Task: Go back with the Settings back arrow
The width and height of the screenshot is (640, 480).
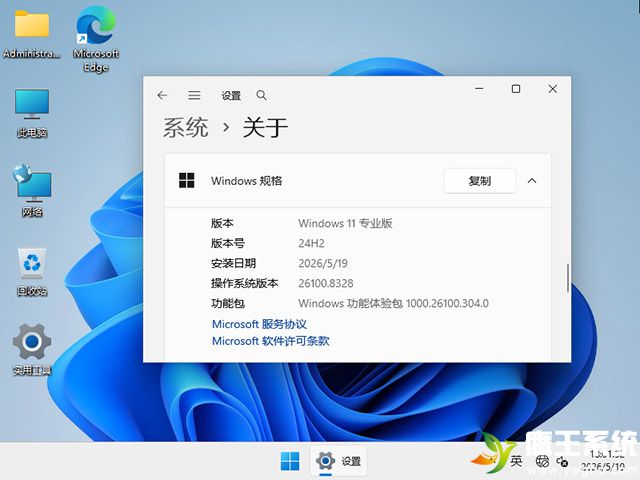Action: pos(162,96)
